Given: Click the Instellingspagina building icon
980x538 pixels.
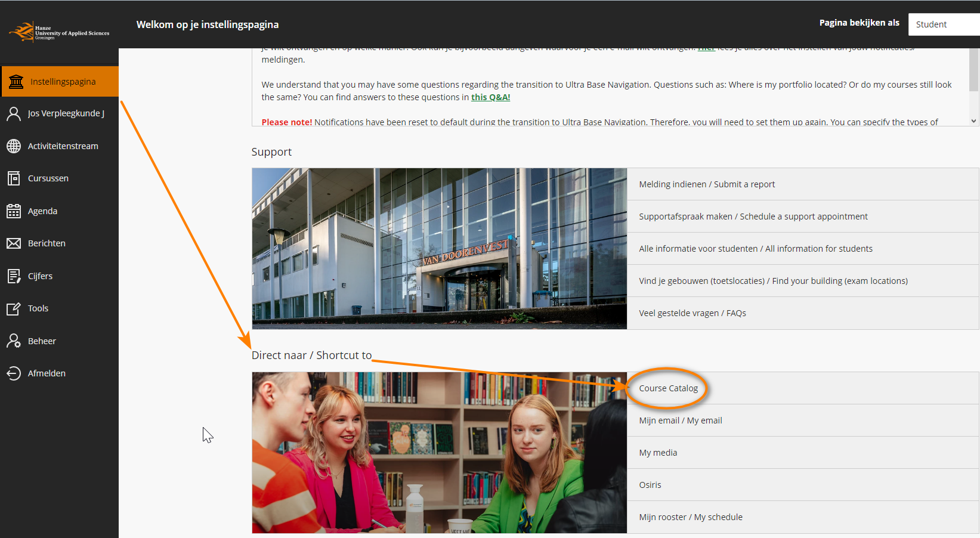Looking at the screenshot, I should [16, 81].
